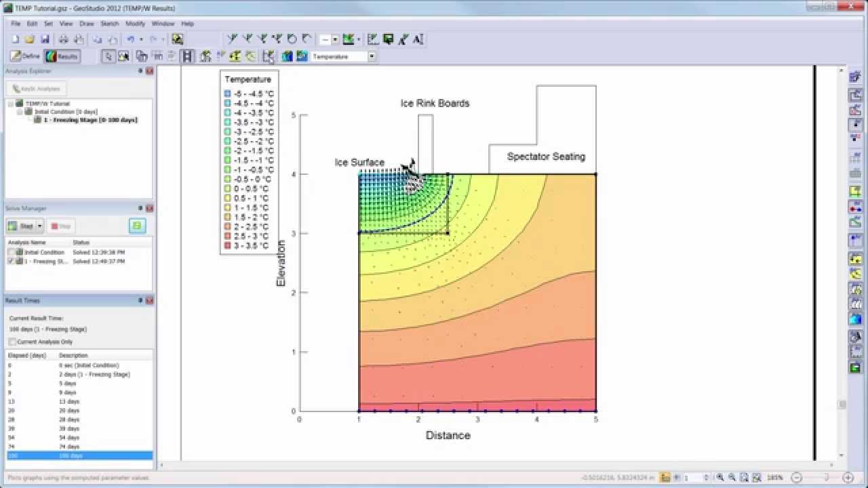The width and height of the screenshot is (868, 488).
Task: Click the status bar magnifier zoom-in icon
Action: click(x=720, y=478)
